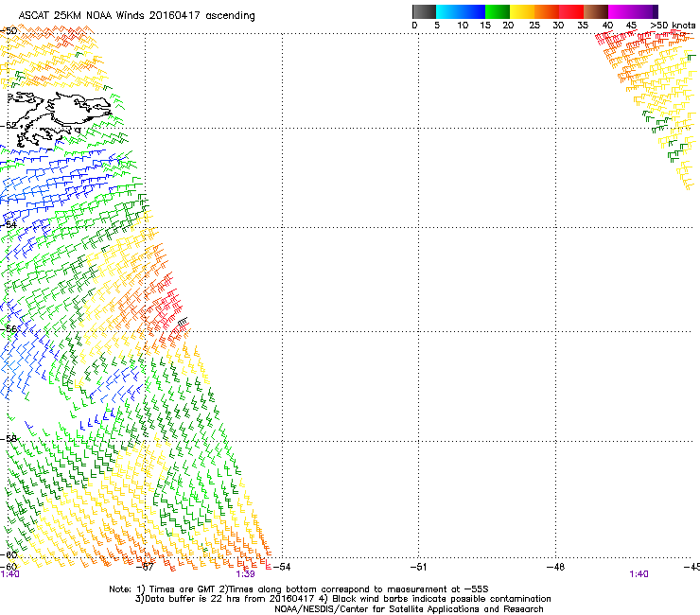
Task: Click the 'Data buffer is 22 hrs' note line
Action: 342,599
